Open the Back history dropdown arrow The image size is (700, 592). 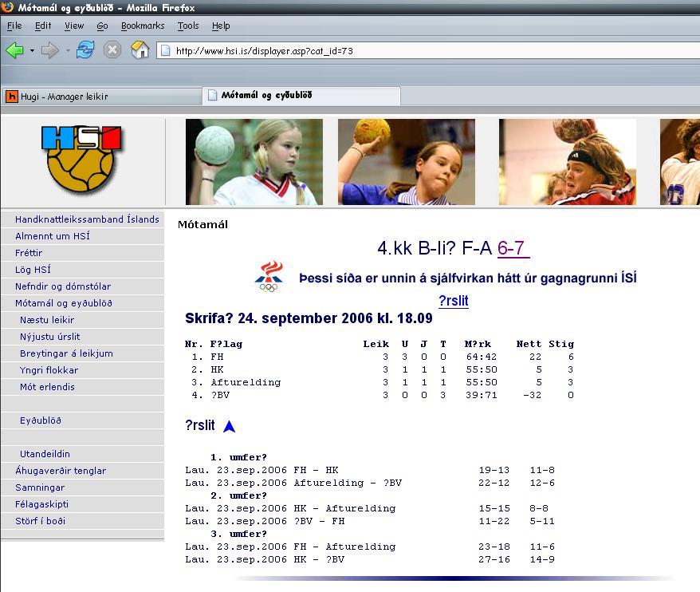coord(32,50)
